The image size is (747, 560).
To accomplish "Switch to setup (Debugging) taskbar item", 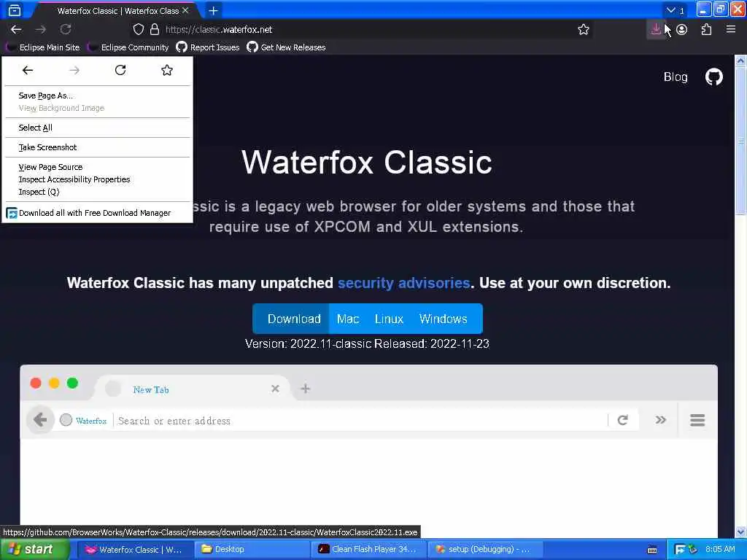I will 486,550.
